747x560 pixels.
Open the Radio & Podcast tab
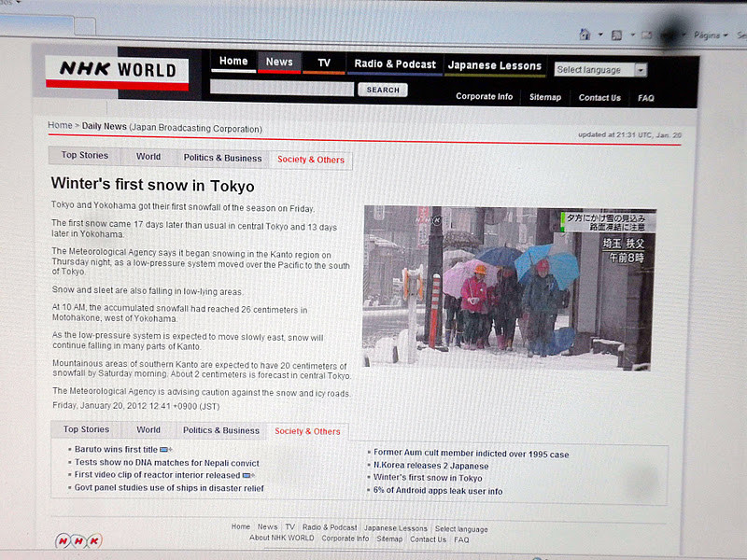[395, 64]
